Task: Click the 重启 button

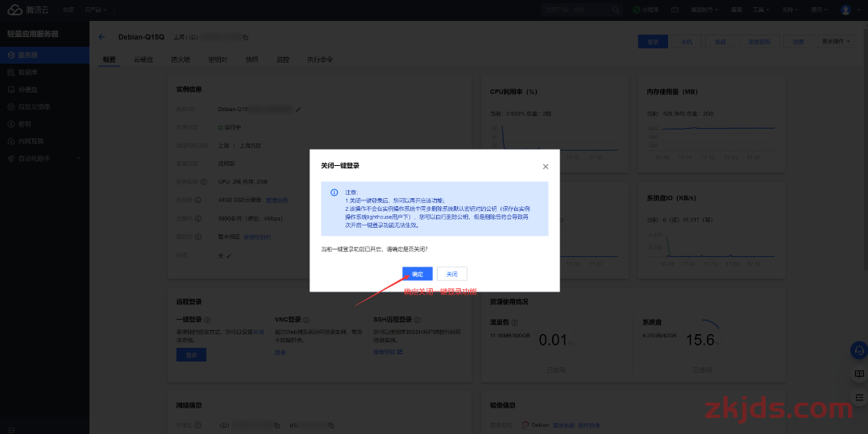Action: [720, 41]
